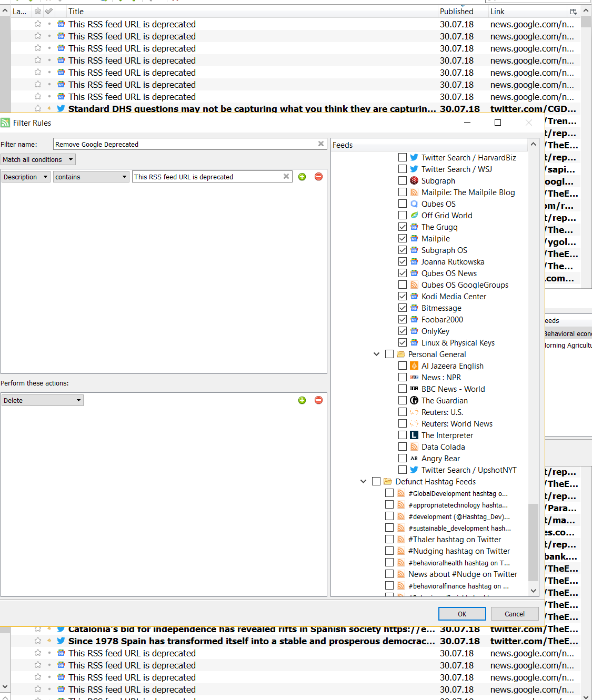The height and width of the screenshot is (700, 592).
Task: Add a new action with green plus icon
Action: [302, 400]
